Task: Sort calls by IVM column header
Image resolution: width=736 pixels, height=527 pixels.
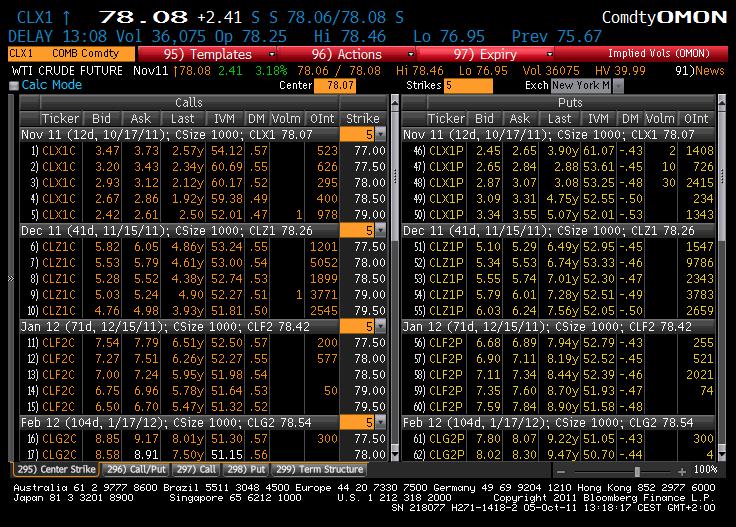Action: [x=224, y=119]
